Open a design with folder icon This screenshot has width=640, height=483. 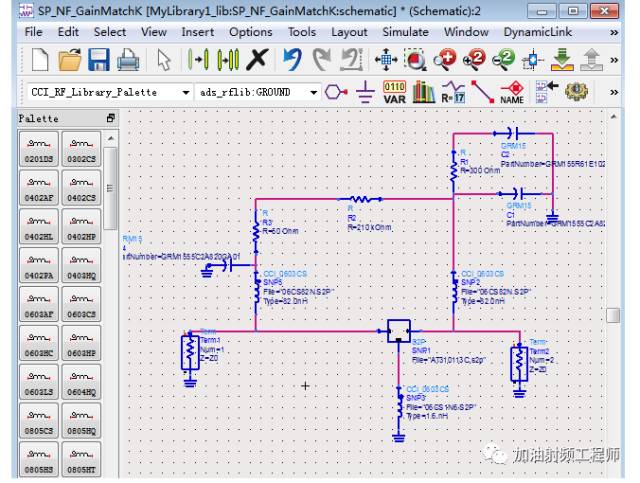coord(69,60)
